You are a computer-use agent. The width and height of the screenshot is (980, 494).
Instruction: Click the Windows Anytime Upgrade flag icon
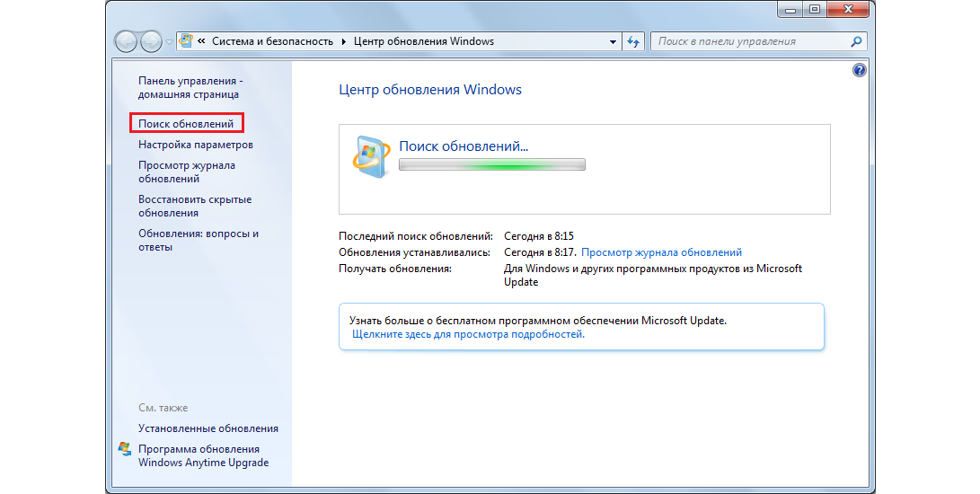pos(124,449)
